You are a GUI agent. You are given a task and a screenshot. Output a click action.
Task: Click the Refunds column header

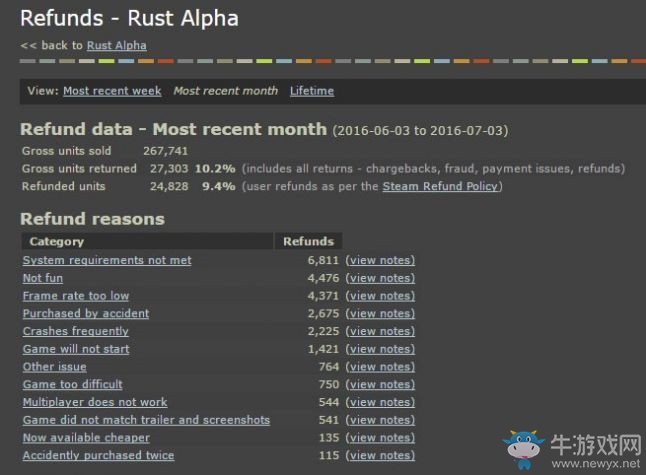pos(309,241)
